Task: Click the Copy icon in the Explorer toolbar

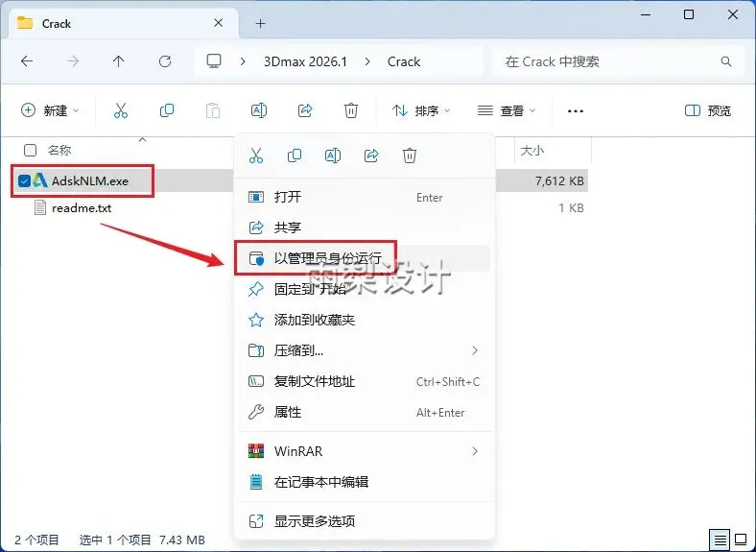Action: tap(167, 110)
